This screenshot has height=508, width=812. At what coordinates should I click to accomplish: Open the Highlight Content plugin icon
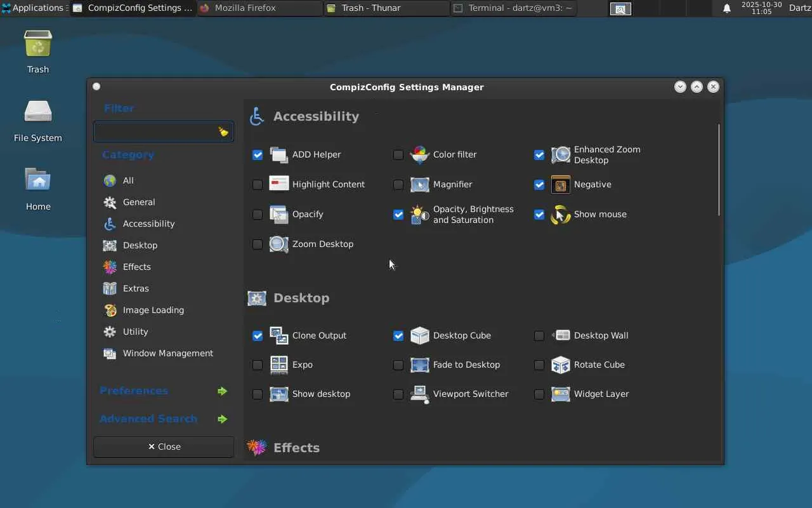point(279,184)
